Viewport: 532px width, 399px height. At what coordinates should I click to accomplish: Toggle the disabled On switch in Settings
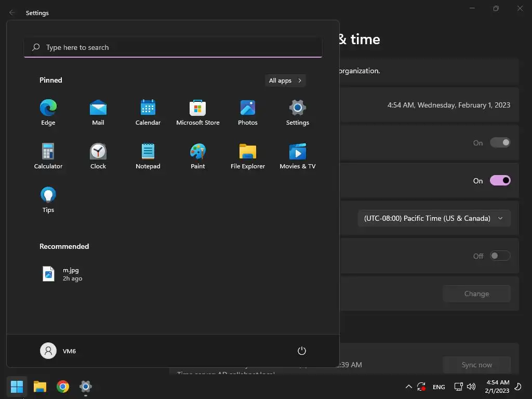(500, 142)
